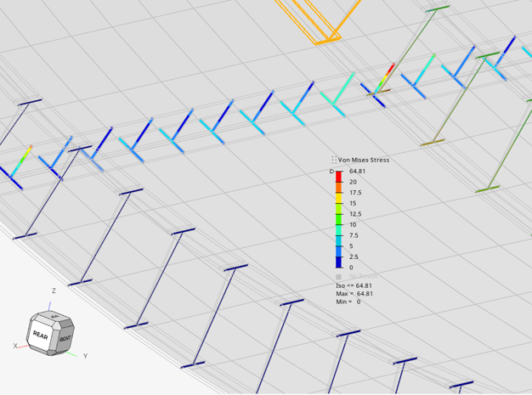Click the Y axis label of the triad
Viewport: 532px width, 395px height.
point(85,356)
